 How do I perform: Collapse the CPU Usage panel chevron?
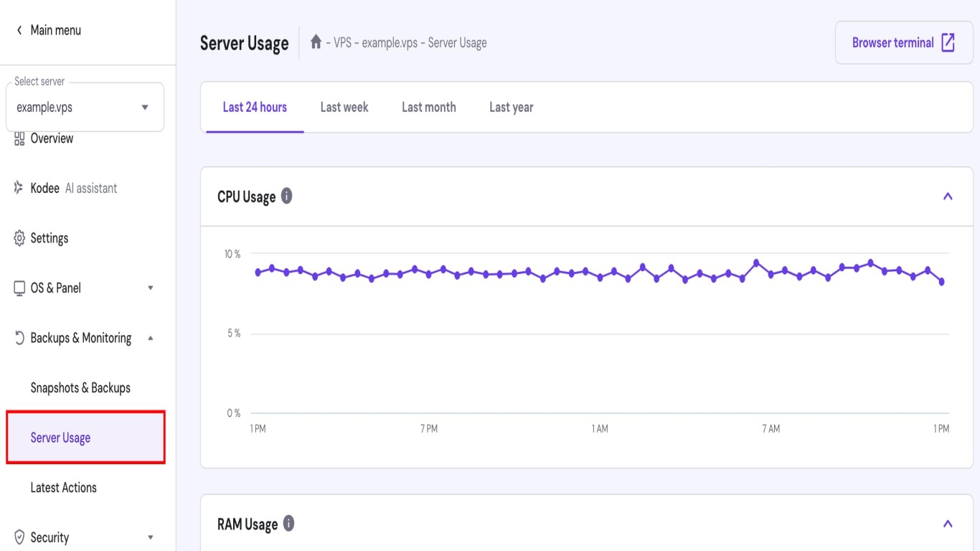pyautogui.click(x=948, y=197)
